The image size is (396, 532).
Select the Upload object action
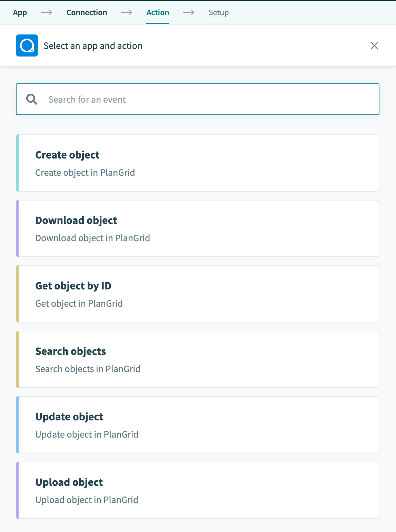[x=198, y=490]
